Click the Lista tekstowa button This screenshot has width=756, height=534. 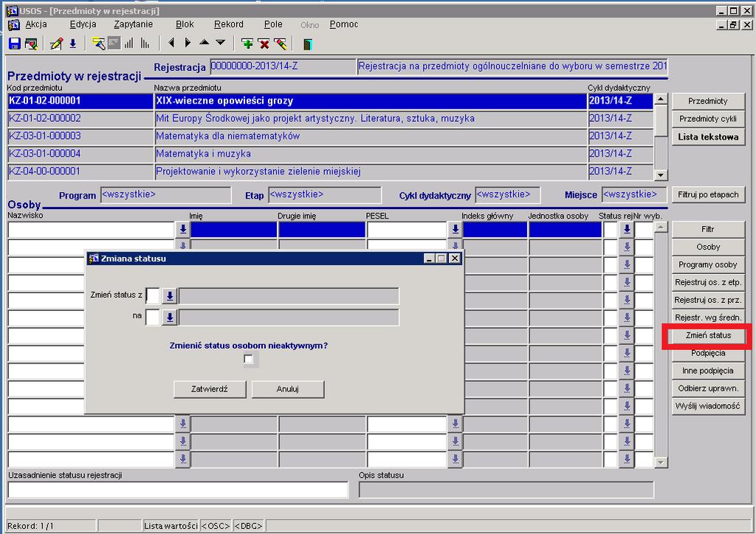tap(708, 137)
